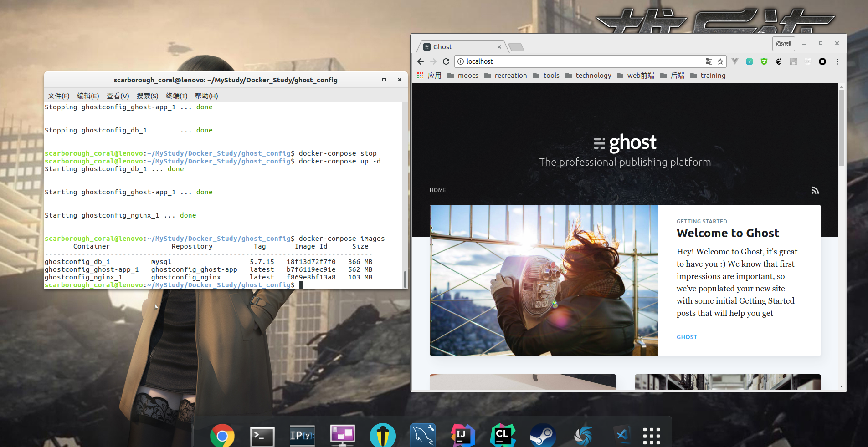This screenshot has width=868, height=447.
Task: Bookmark this page with the star icon
Action: point(720,61)
